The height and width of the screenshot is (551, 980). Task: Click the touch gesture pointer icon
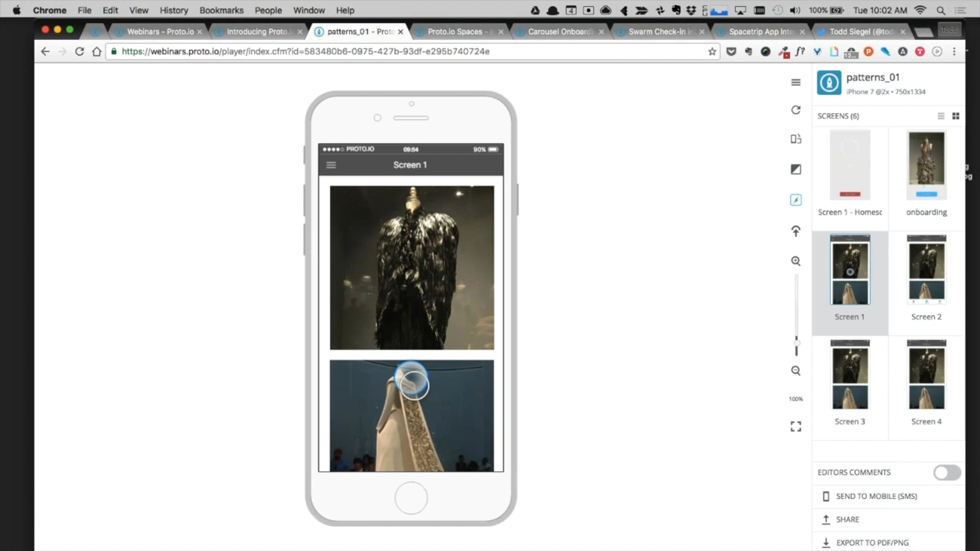click(795, 231)
